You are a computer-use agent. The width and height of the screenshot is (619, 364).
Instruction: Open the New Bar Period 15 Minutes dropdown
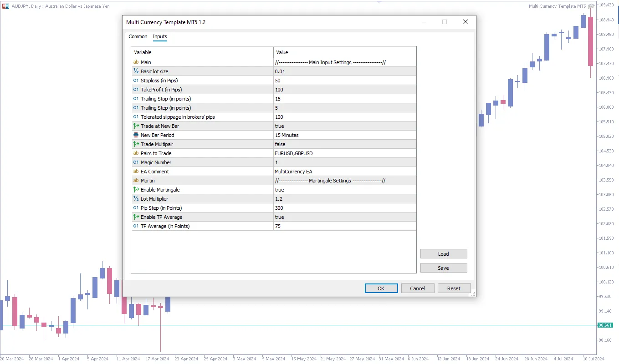[x=344, y=135]
